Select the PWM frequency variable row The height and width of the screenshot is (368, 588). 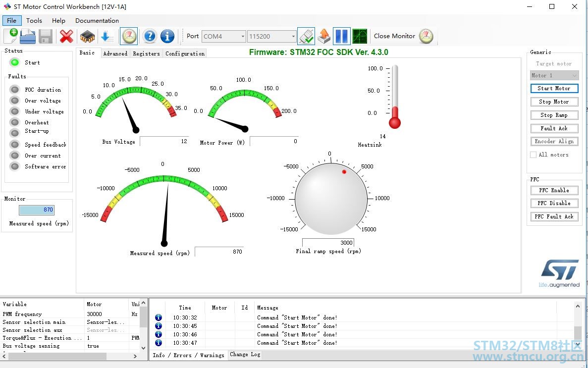[70, 314]
